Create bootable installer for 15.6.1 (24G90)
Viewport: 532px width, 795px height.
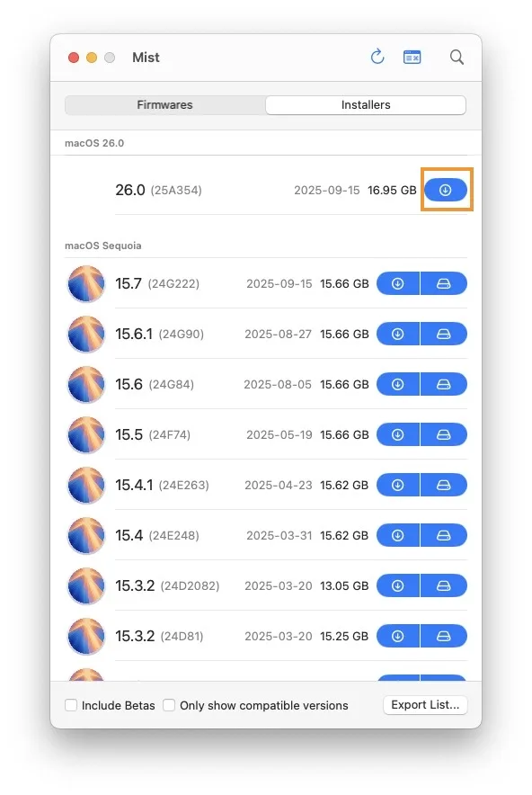point(444,335)
